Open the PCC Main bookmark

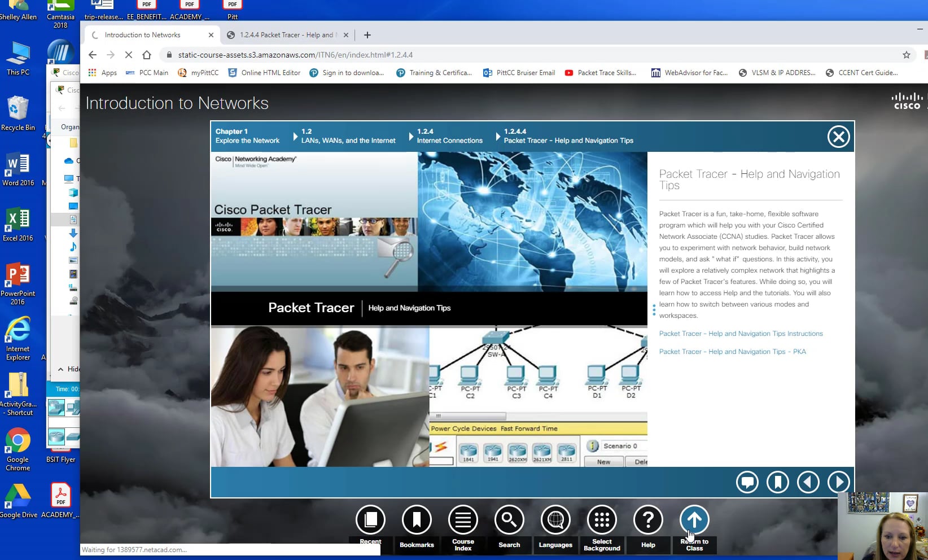pyautogui.click(x=147, y=73)
